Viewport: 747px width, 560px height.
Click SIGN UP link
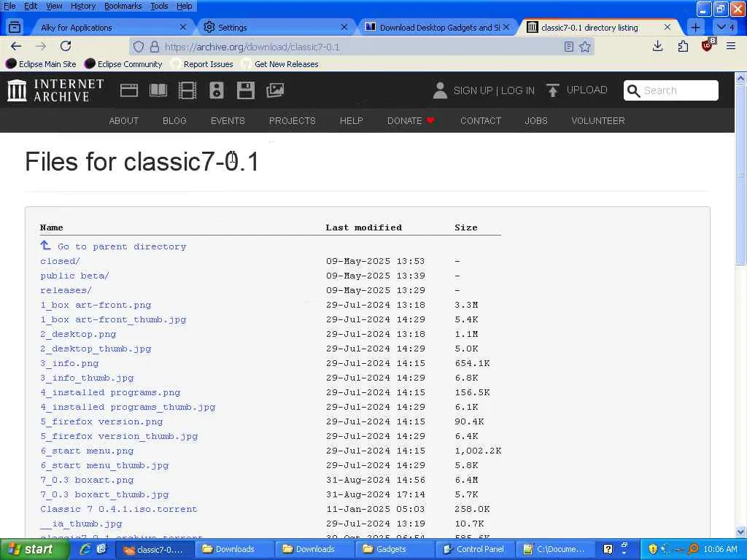point(473,90)
